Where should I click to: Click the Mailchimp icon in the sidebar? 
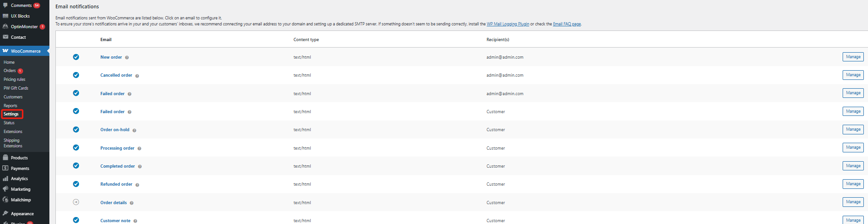coord(6,200)
